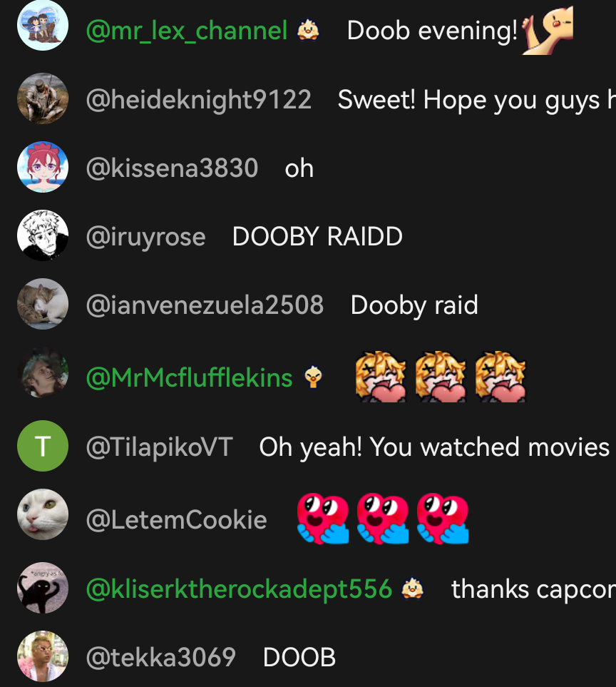Viewport: 616px width, 687px height.
Task: Click the "Dooby raid" message from @ianvenezuela2508
Action: pos(414,305)
